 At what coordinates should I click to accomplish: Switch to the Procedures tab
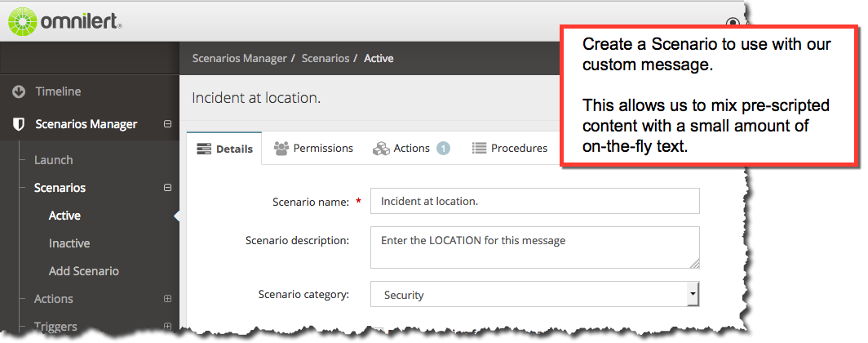pos(509,149)
